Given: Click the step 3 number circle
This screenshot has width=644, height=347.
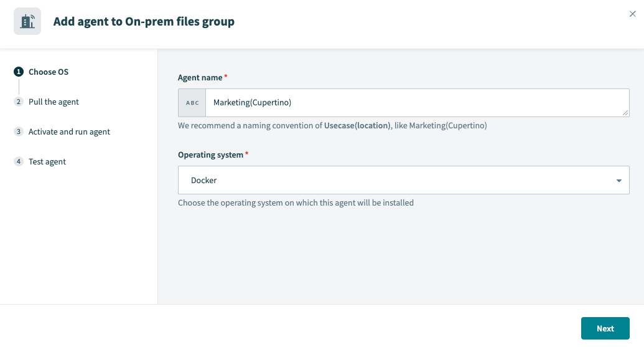Looking at the screenshot, I should [19, 132].
